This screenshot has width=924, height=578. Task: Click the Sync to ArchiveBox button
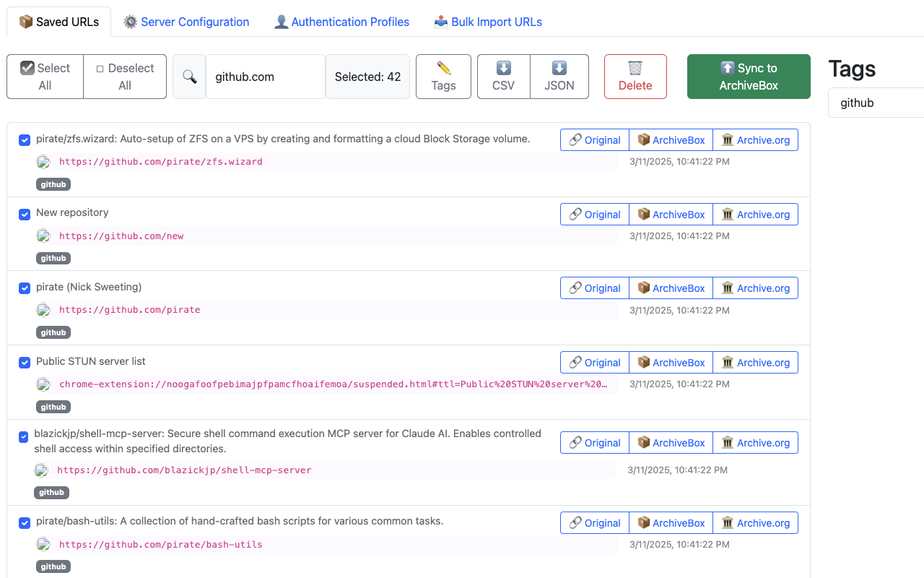tap(749, 76)
